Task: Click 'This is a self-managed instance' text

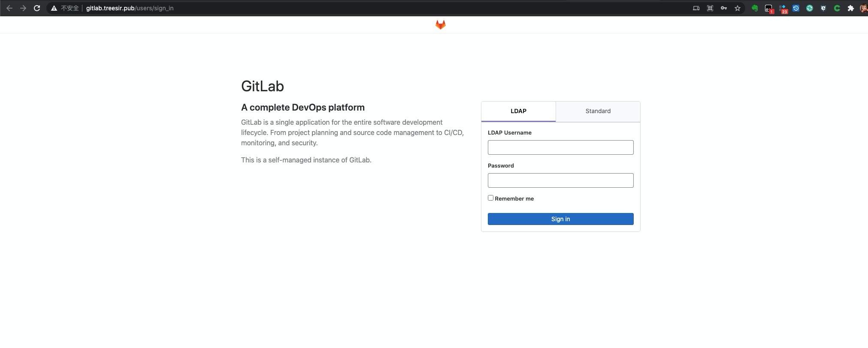Action: pos(306,160)
